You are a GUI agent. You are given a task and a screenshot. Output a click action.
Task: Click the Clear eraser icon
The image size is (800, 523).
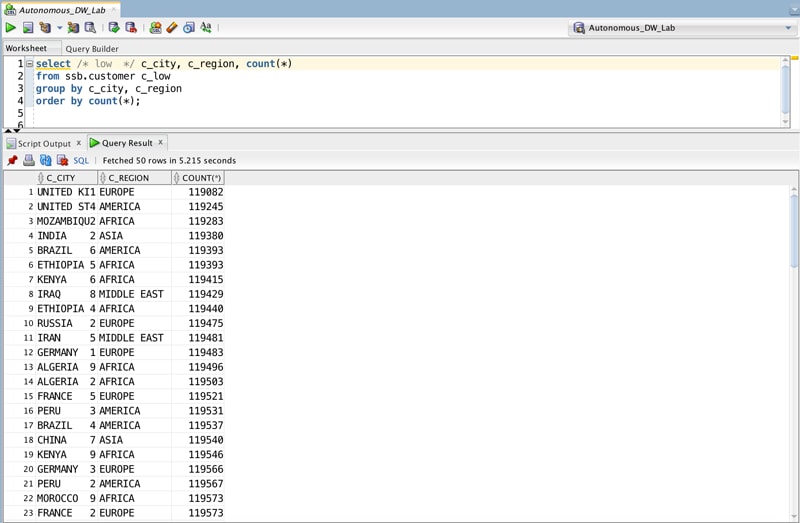[x=172, y=28]
